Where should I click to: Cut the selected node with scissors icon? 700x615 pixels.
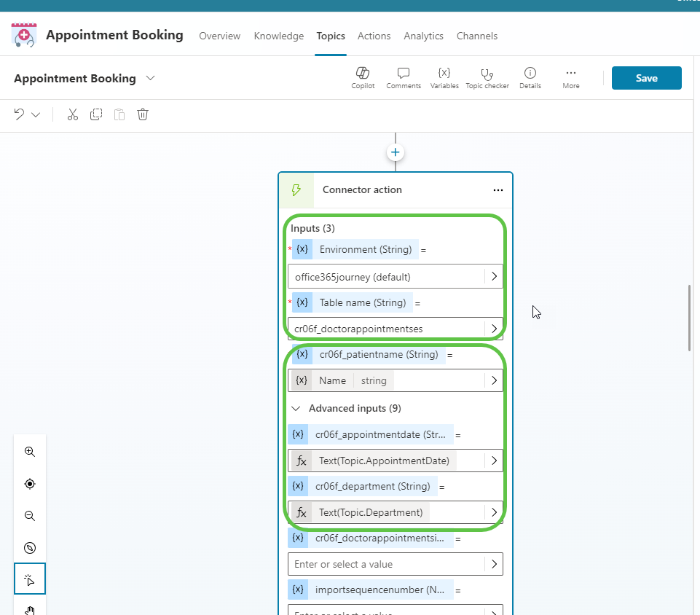(x=72, y=114)
